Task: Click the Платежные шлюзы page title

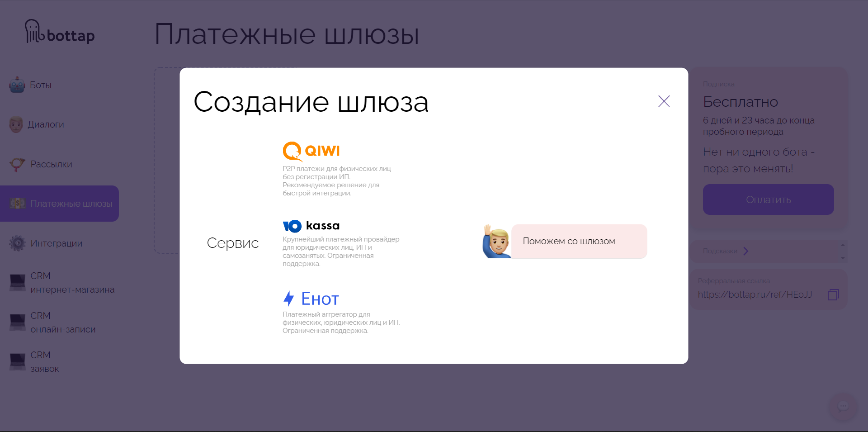Action: pyautogui.click(x=287, y=34)
